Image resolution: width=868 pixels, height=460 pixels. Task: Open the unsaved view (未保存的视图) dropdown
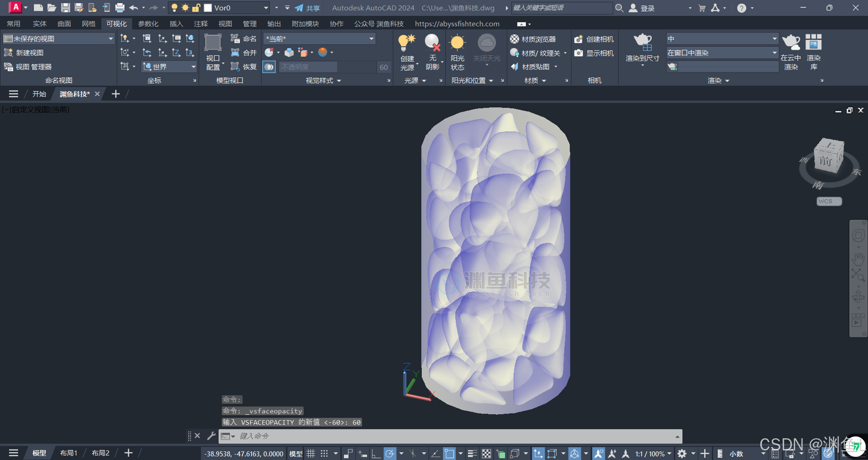pos(59,39)
